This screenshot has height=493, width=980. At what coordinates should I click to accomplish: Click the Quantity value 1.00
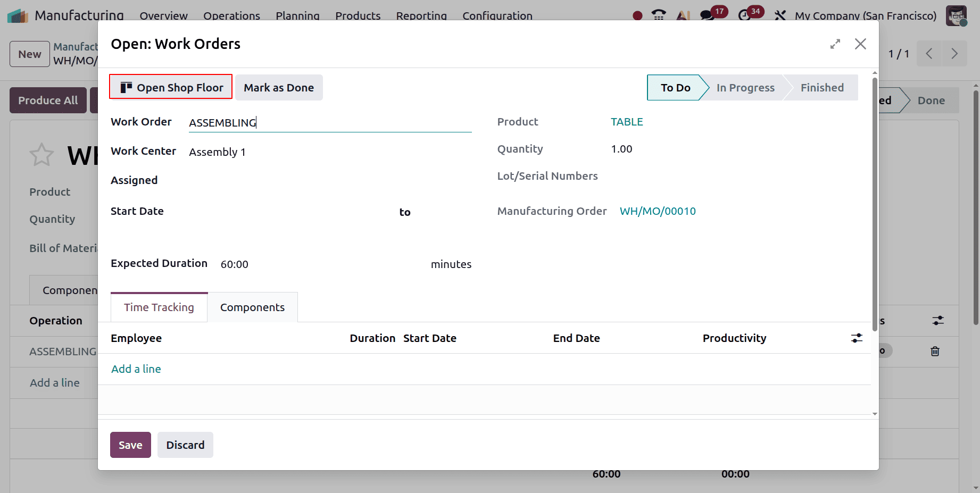pos(621,149)
